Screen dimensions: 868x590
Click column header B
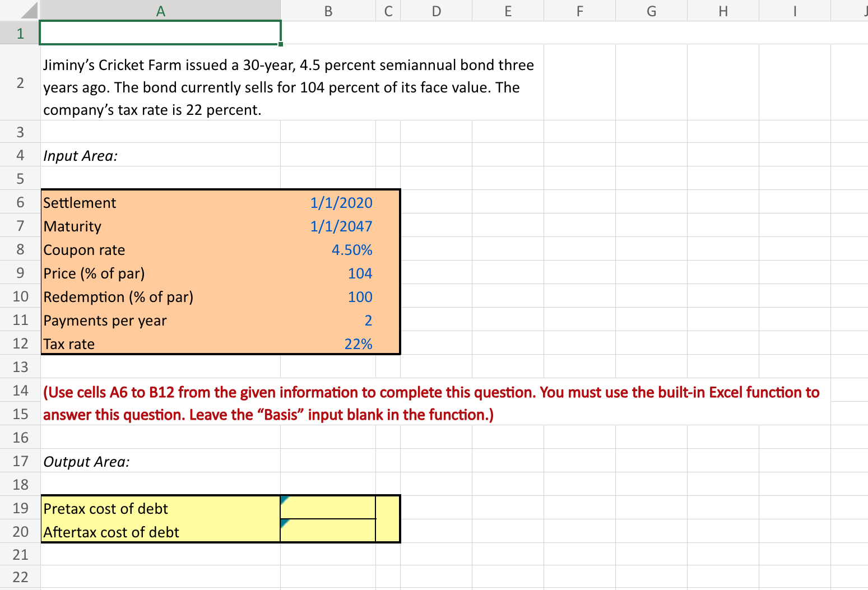coord(328,10)
